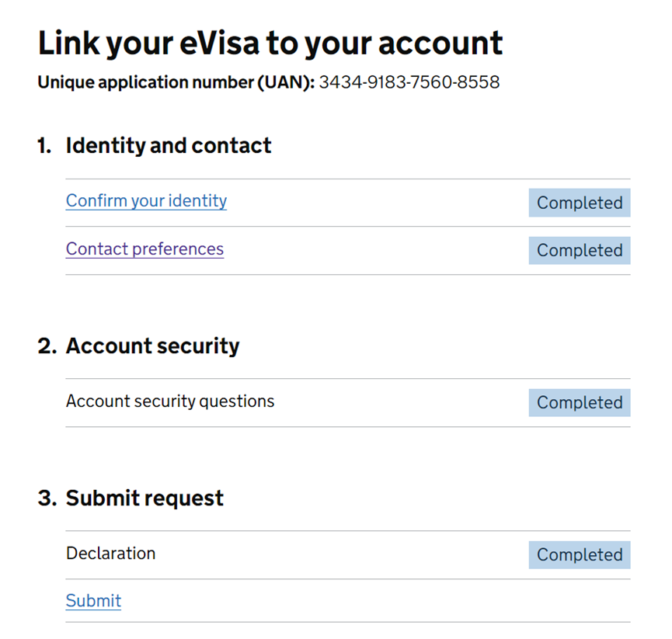Select the Account security questions task text
The width and height of the screenshot is (672, 639).
click(x=170, y=401)
